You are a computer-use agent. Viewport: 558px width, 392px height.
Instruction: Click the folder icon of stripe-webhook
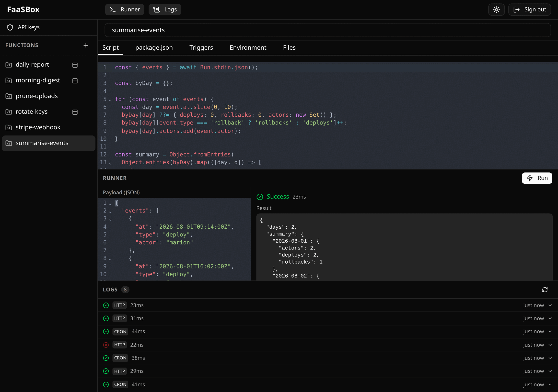tap(9, 127)
